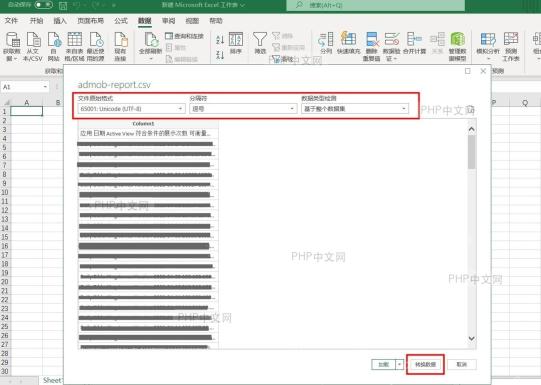This screenshot has height=385, width=541.
Task: Click the Refresh All (全部刷新) icon
Action: coord(150,40)
